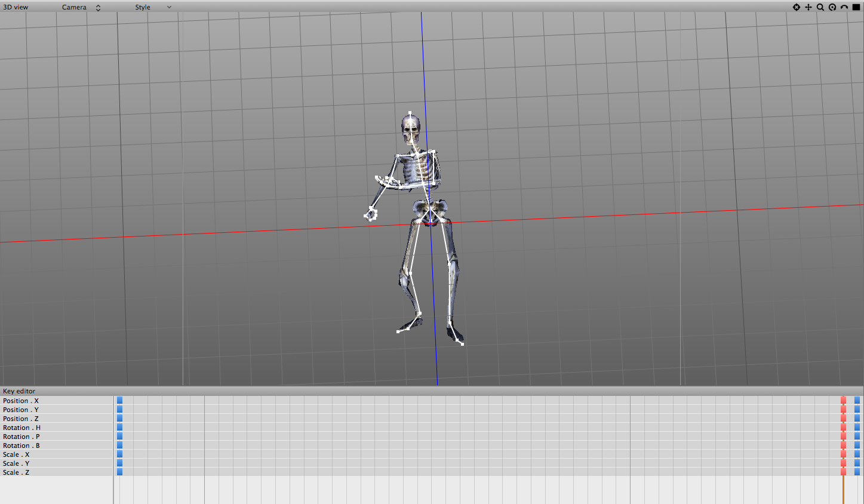864x504 pixels.
Task: Select the joint atop the skeleton's skull
Action: point(410,112)
